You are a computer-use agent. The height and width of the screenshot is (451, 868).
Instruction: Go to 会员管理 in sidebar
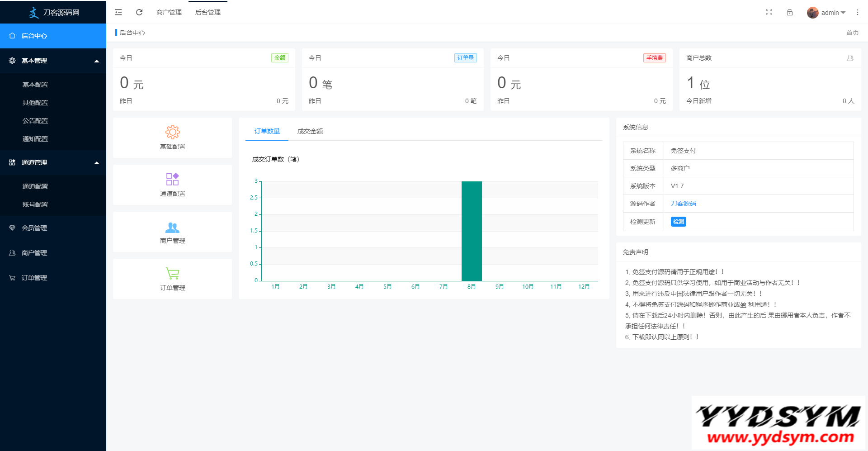click(x=34, y=228)
